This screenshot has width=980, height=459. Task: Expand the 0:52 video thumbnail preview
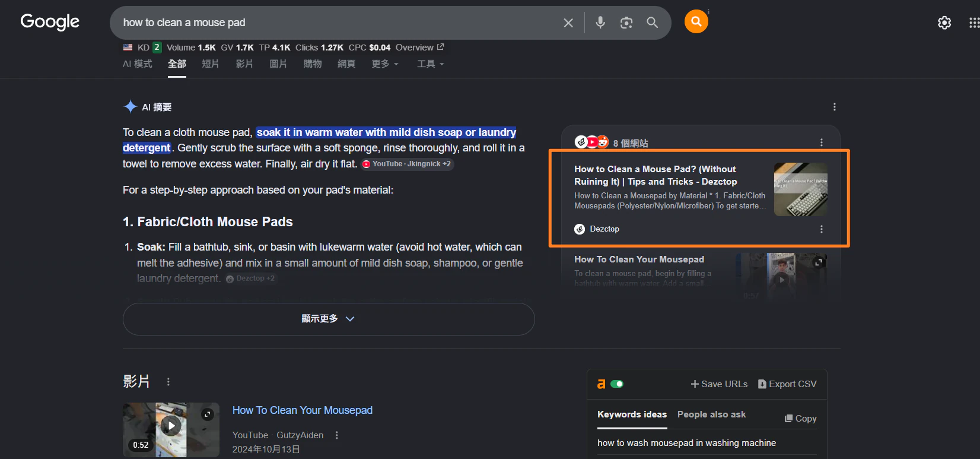click(208, 414)
